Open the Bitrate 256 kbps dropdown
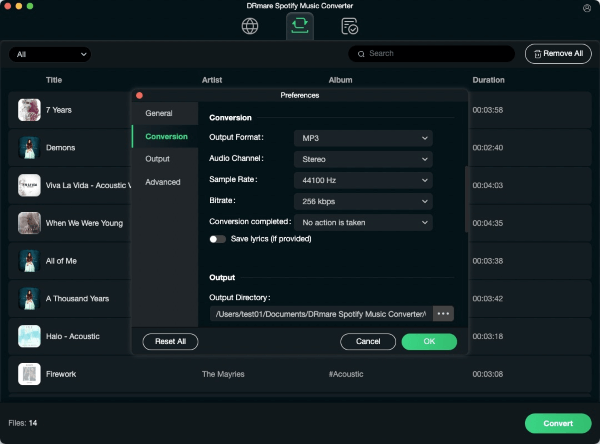The image size is (600, 444). 363,201
